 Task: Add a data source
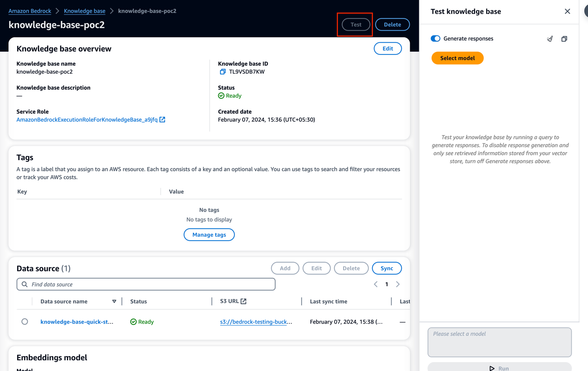tap(285, 268)
